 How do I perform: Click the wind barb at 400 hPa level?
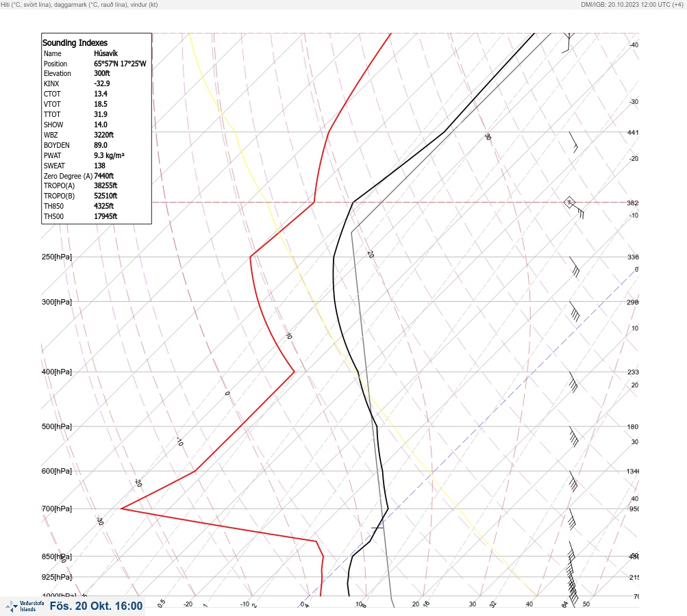point(573,382)
